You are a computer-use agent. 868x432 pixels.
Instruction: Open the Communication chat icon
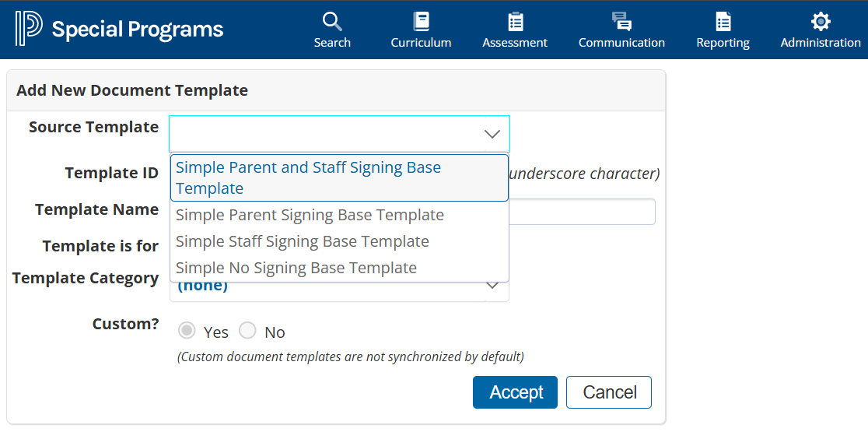(621, 21)
